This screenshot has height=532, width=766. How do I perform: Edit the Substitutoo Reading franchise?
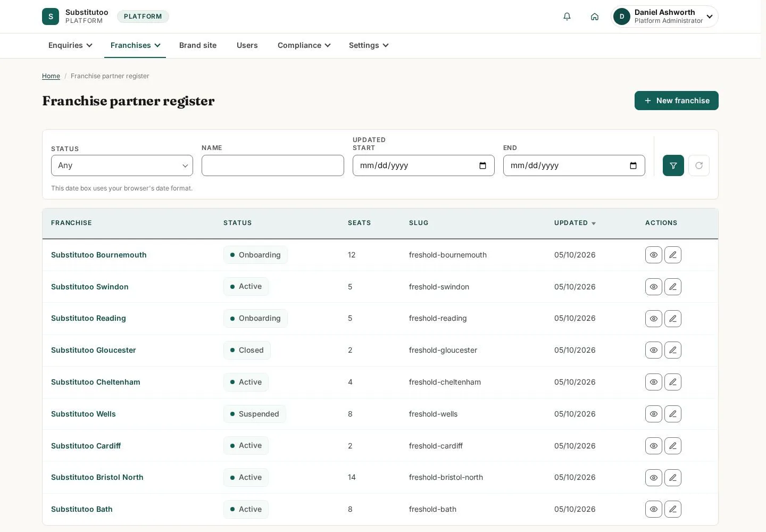click(x=673, y=319)
